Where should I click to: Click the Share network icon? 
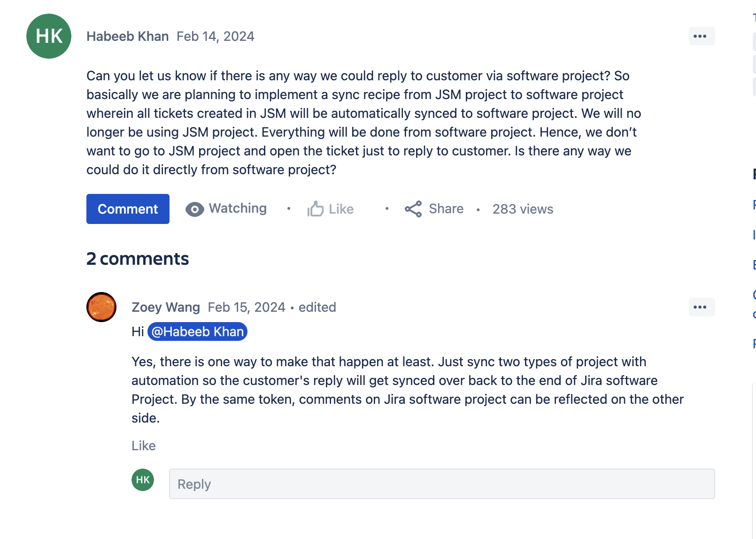click(413, 209)
